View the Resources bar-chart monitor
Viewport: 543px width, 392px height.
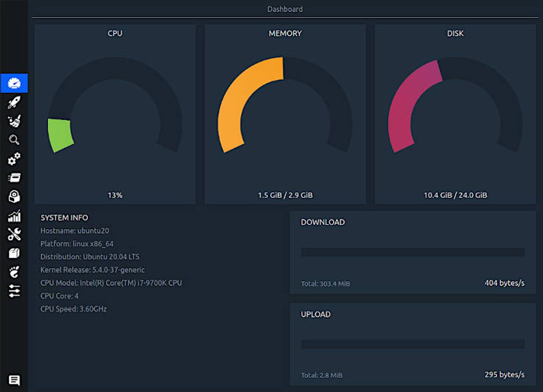15,216
